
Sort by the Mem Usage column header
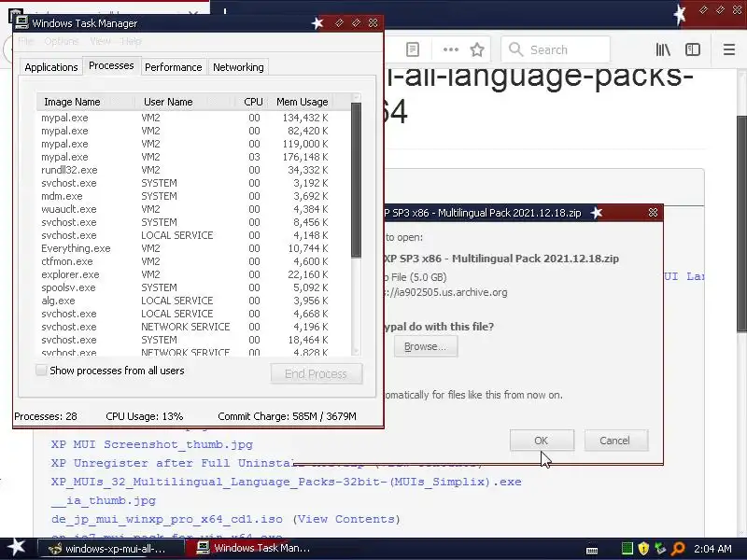click(302, 102)
